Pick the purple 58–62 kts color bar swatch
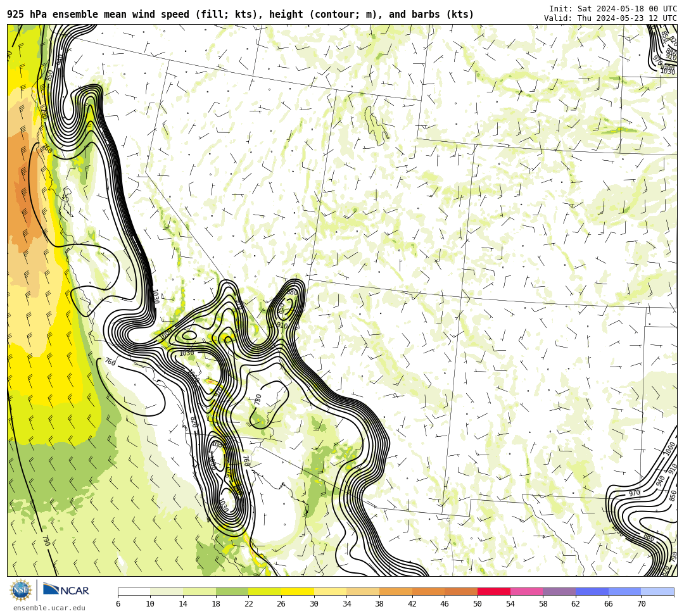 [559, 591]
